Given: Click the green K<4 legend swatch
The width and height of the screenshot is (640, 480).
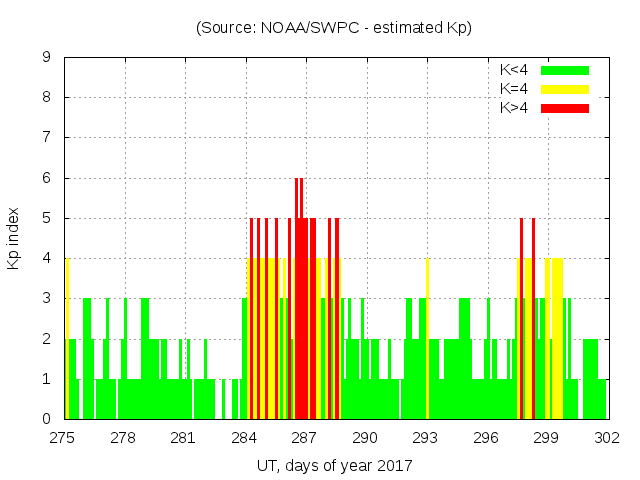Looking at the screenshot, I should click(x=565, y=70).
